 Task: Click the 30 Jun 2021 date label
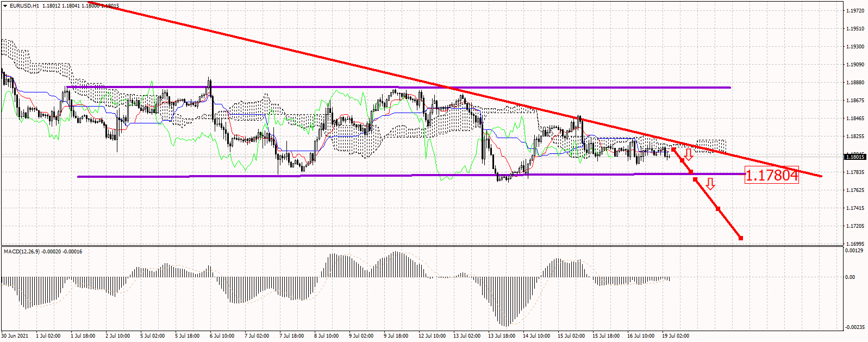point(15,336)
